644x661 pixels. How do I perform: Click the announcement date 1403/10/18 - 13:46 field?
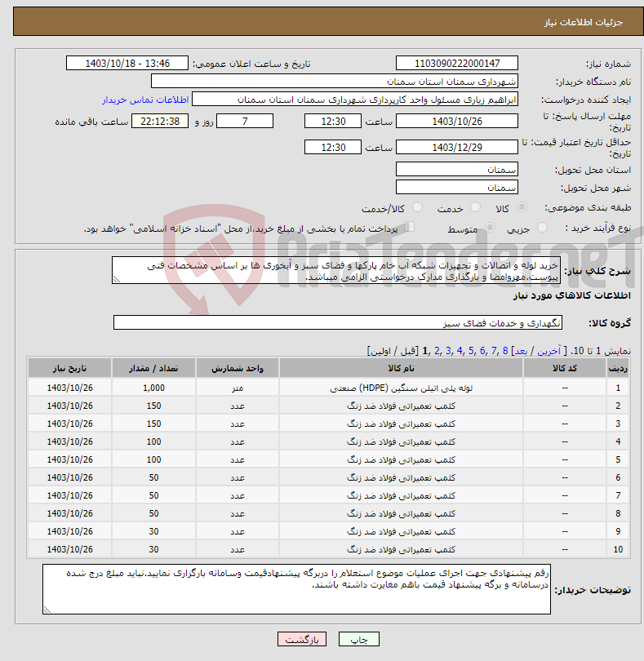pyautogui.click(x=127, y=63)
